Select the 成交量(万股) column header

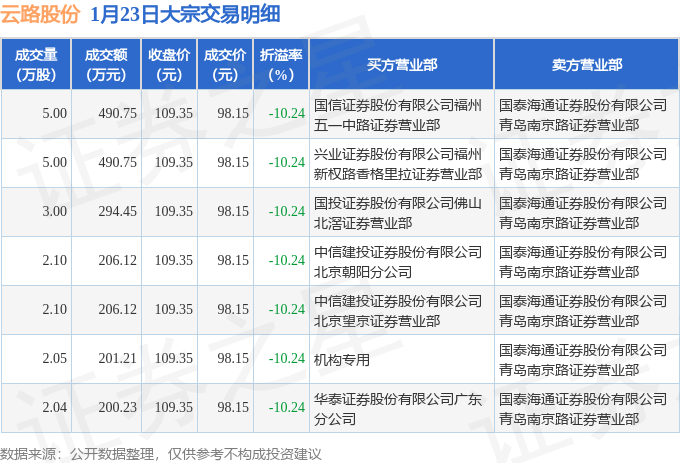[36, 65]
